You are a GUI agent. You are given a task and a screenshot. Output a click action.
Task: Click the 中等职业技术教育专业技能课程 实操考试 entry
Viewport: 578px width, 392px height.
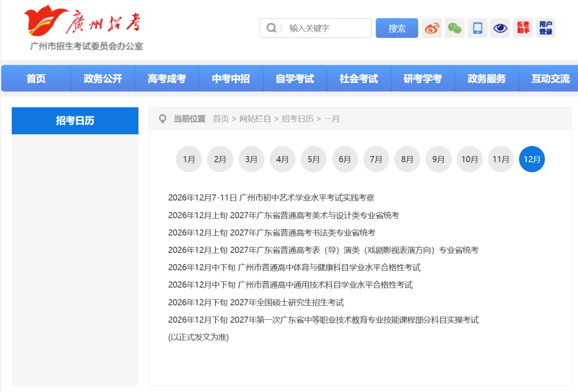[323, 320]
